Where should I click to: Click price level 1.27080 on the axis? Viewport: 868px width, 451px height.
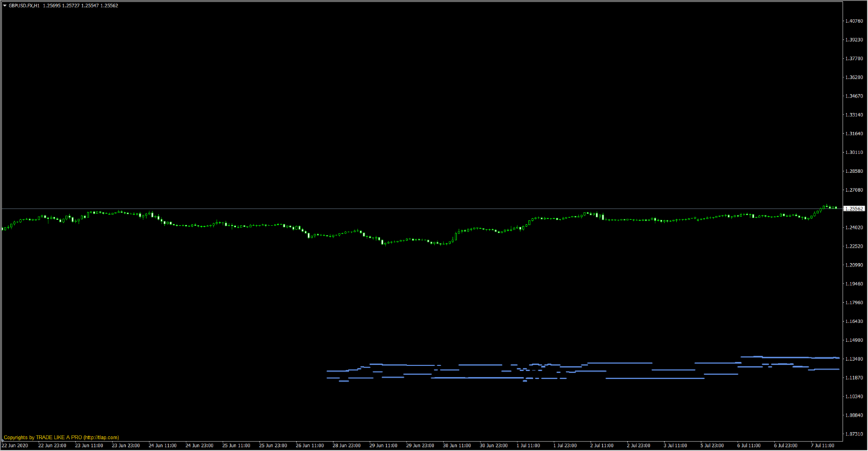(855, 190)
